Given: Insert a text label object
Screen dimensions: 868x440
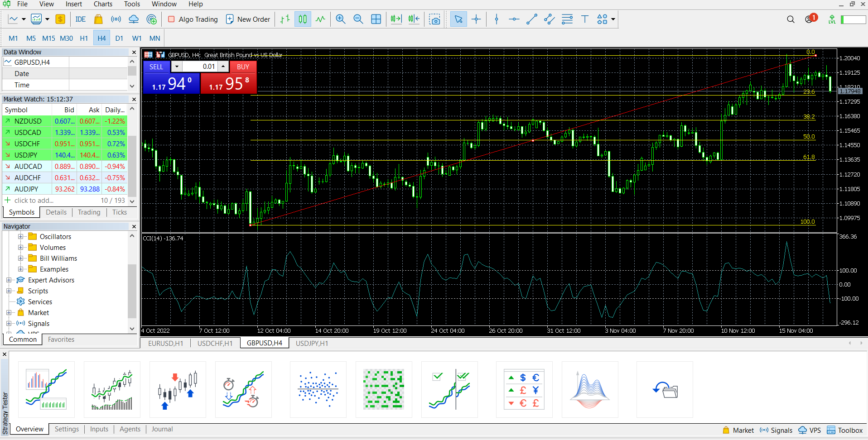Looking at the screenshot, I should (585, 19).
